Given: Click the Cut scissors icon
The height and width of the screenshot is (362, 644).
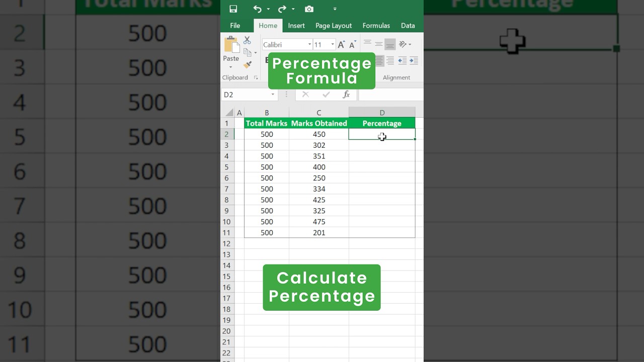Looking at the screenshot, I should [247, 40].
